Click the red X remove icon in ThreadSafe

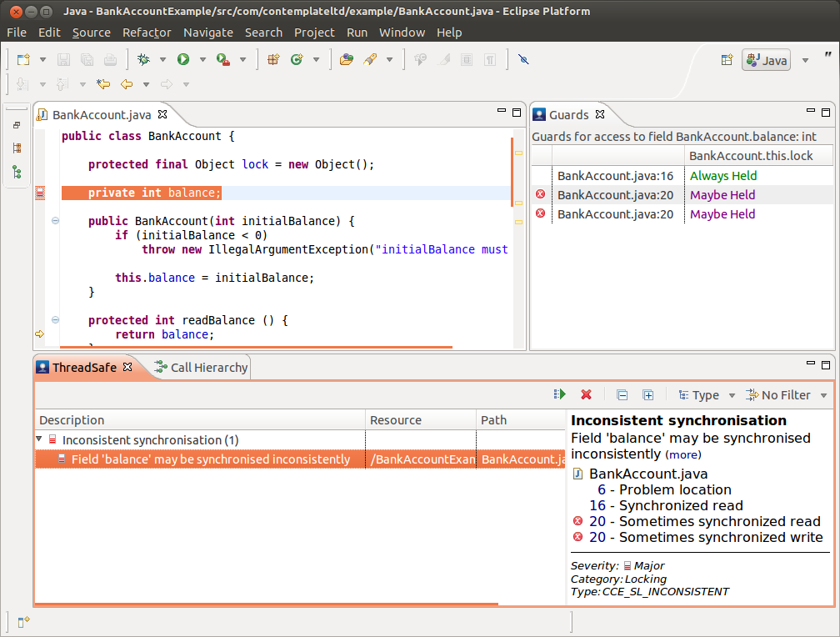click(x=586, y=394)
